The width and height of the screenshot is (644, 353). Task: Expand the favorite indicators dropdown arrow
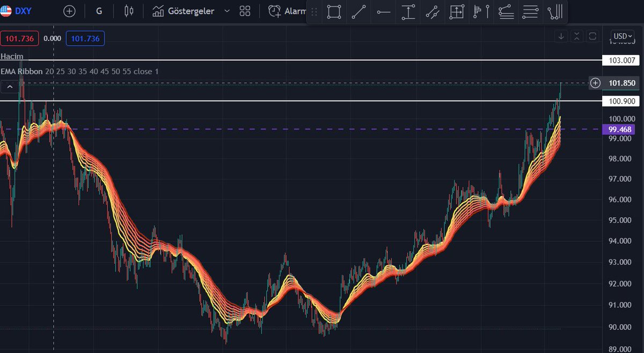tap(227, 11)
